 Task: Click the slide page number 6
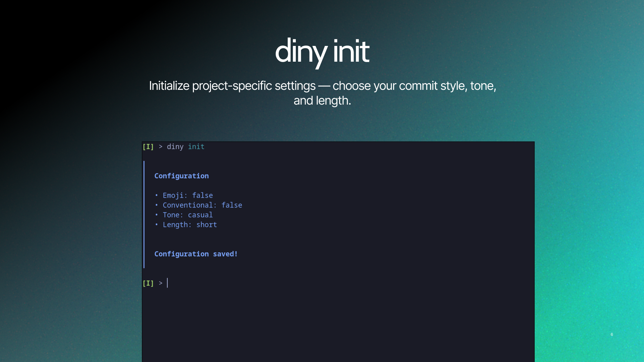[x=612, y=334]
